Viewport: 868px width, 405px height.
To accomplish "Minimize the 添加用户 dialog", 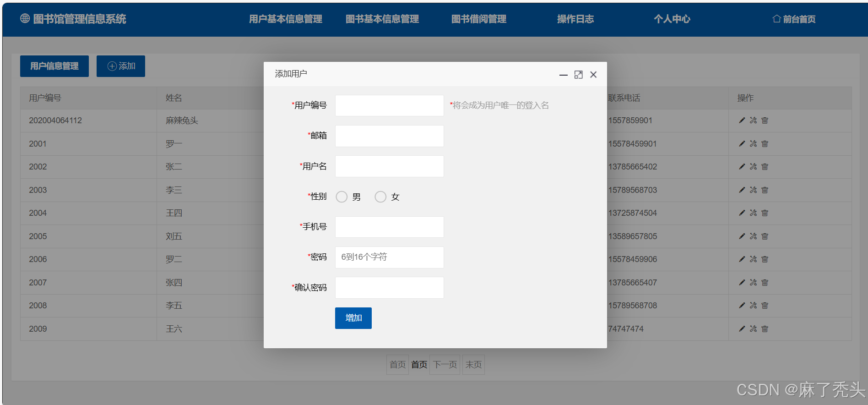I will tap(564, 75).
